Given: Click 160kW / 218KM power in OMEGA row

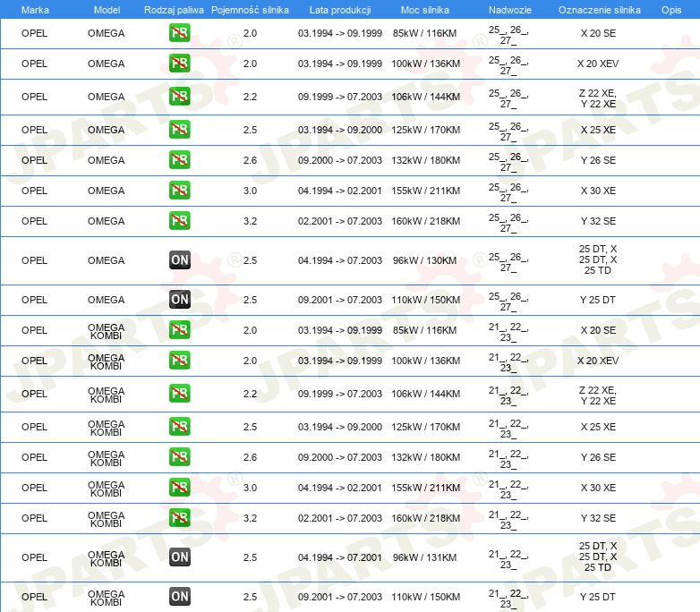Looking at the screenshot, I should click(426, 221).
